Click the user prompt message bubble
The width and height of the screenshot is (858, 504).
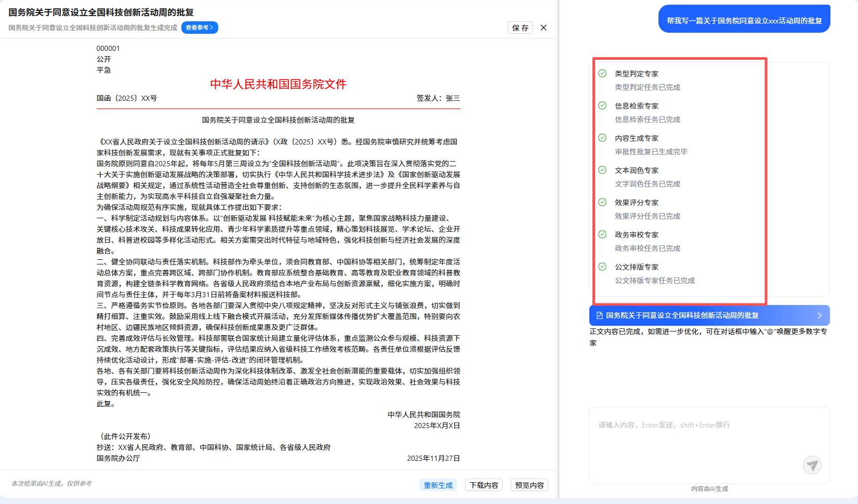tap(744, 20)
